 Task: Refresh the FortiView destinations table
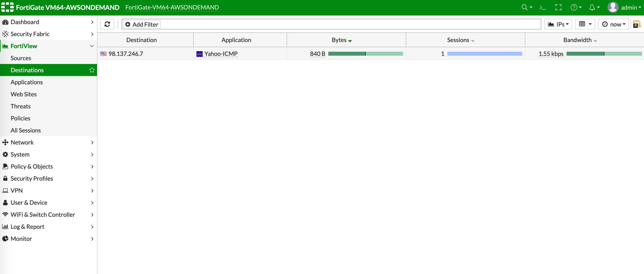(x=107, y=24)
